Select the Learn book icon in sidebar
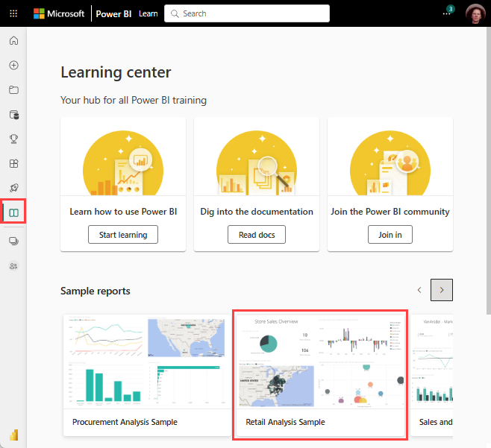The height and width of the screenshot is (448, 491). click(x=13, y=212)
